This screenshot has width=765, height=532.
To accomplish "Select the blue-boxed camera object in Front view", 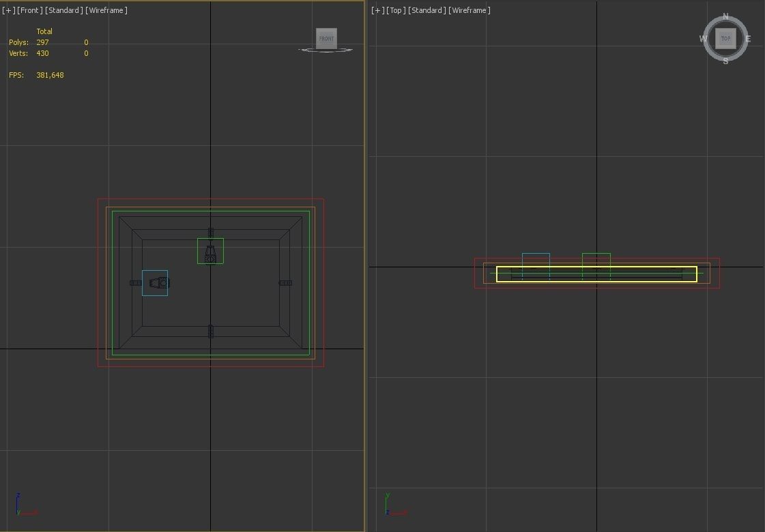I will (x=155, y=283).
